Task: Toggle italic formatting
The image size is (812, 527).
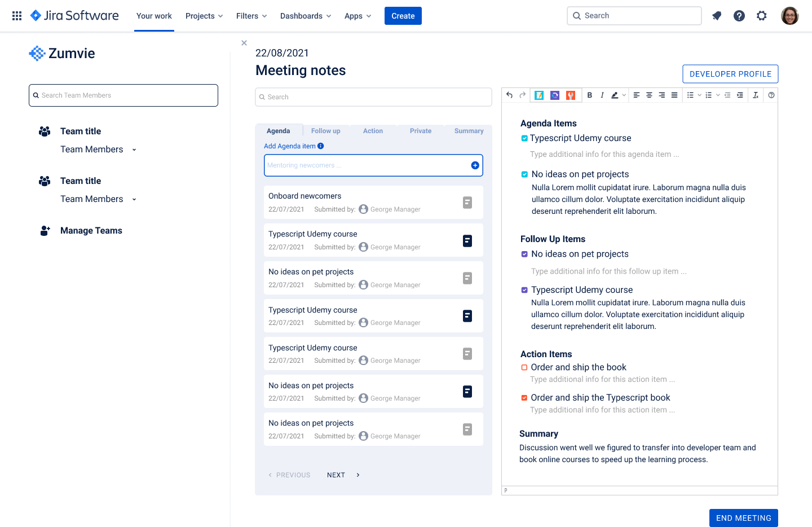Action: [x=602, y=95]
